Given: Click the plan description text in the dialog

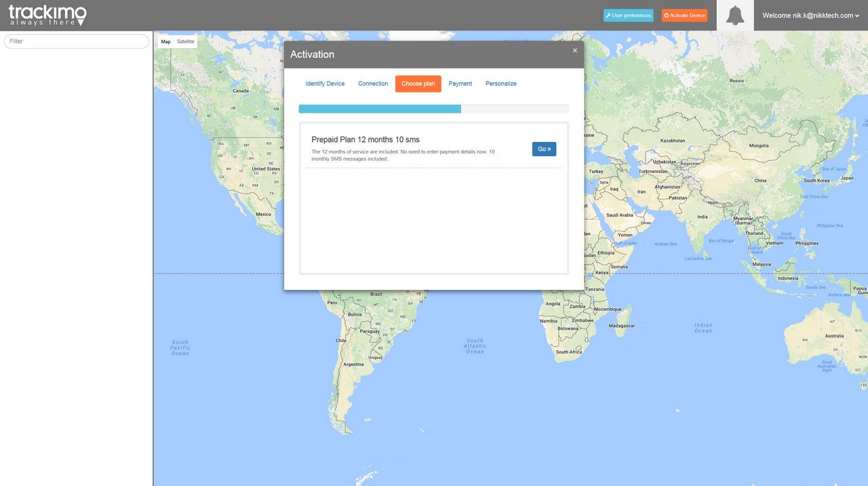Looking at the screenshot, I should 403,155.
